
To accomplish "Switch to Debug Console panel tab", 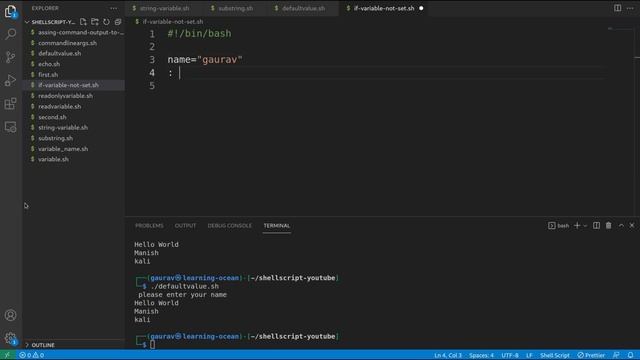I will (x=230, y=225).
